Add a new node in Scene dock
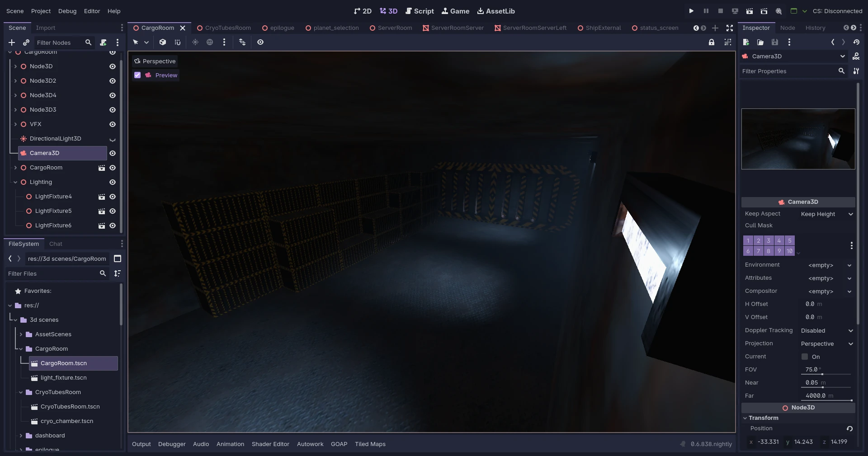The image size is (868, 456). click(12, 42)
